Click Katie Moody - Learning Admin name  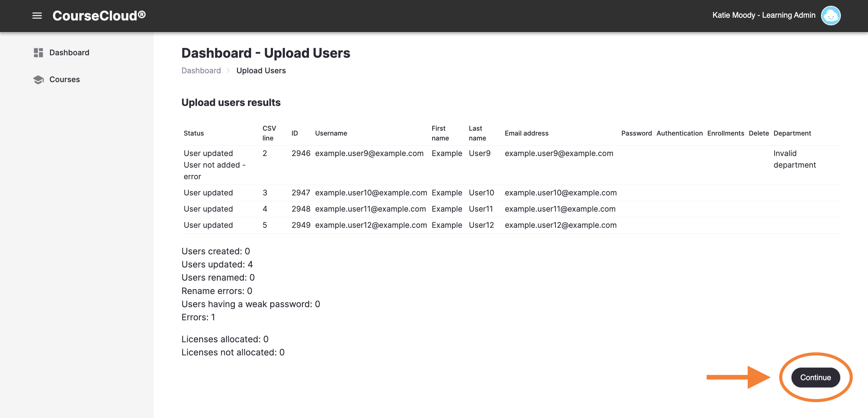(x=764, y=15)
